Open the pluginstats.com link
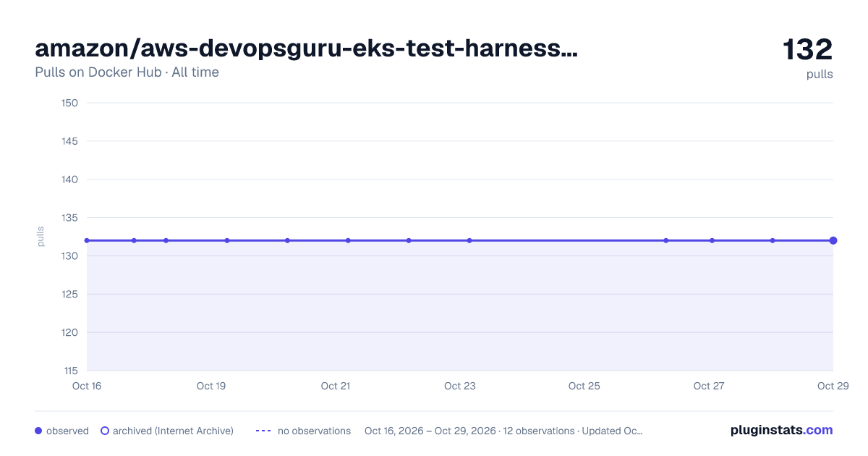The image size is (868, 456). (x=781, y=430)
